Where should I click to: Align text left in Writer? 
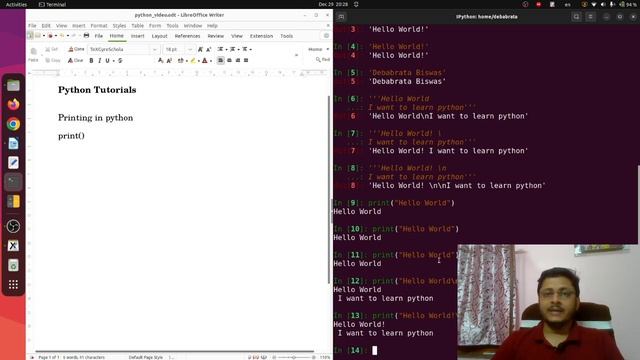(x=221, y=60)
